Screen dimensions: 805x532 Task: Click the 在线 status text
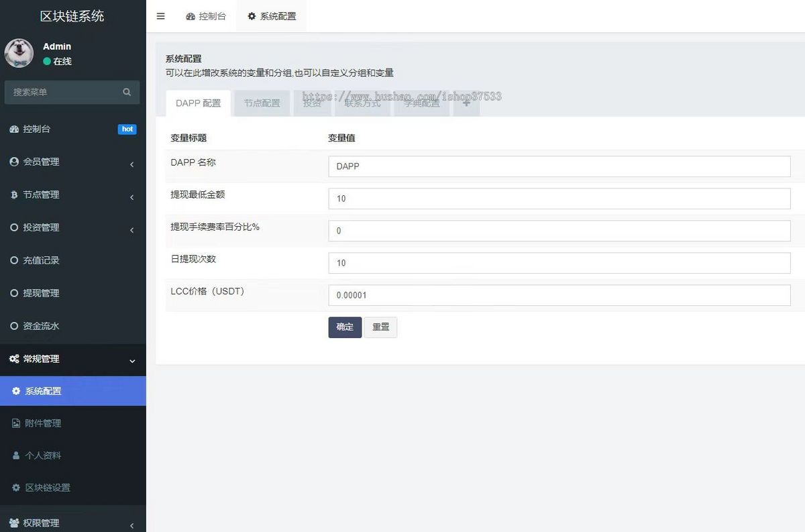(62, 61)
